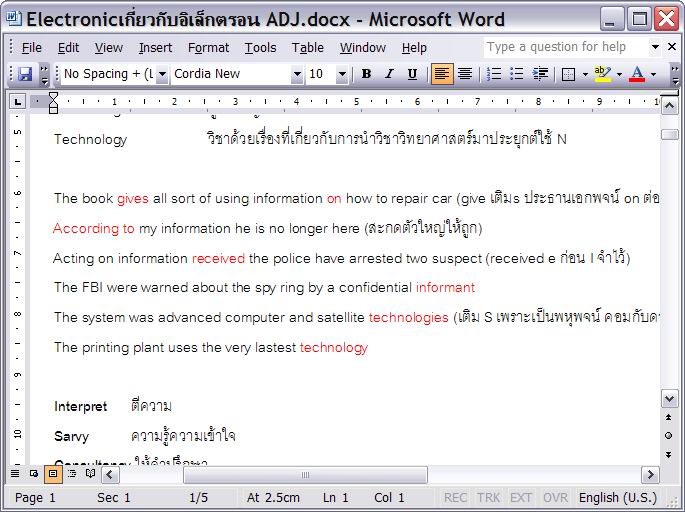685x512 pixels.
Task: Open the font name dropdown
Action: (x=297, y=74)
